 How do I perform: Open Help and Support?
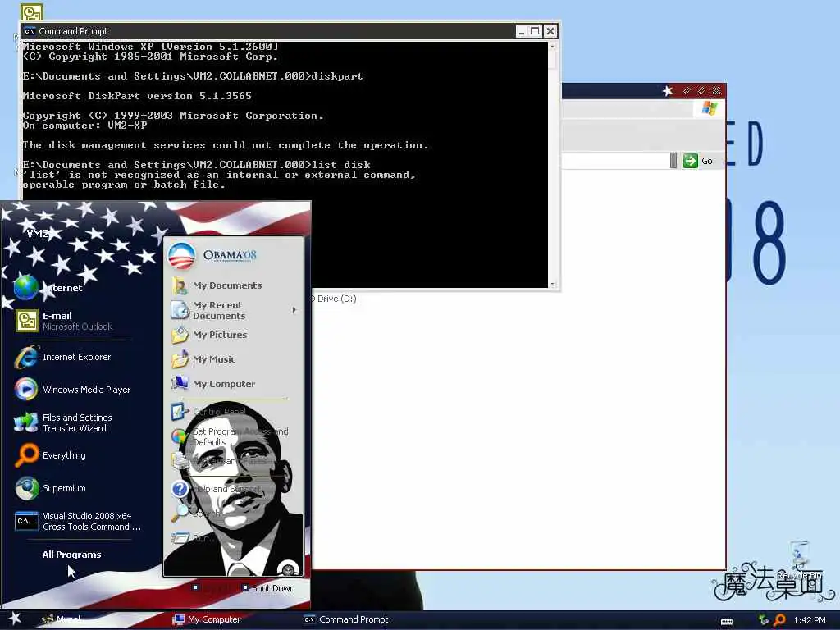point(217,489)
